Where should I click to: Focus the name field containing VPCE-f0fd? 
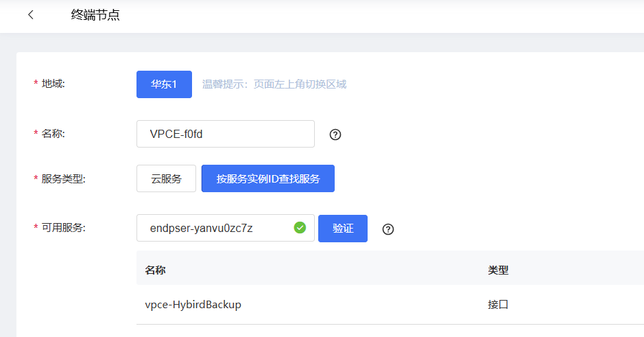[x=226, y=134]
